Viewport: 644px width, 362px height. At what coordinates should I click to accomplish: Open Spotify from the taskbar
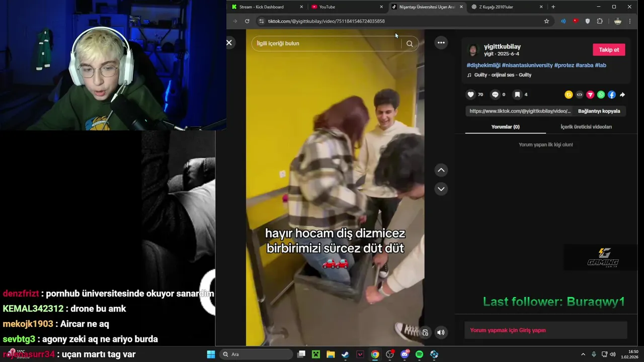click(419, 354)
